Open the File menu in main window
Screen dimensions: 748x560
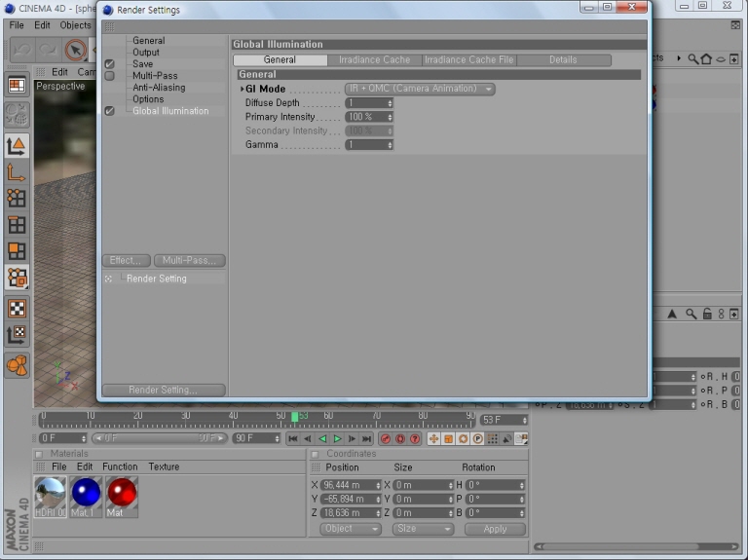coord(17,25)
